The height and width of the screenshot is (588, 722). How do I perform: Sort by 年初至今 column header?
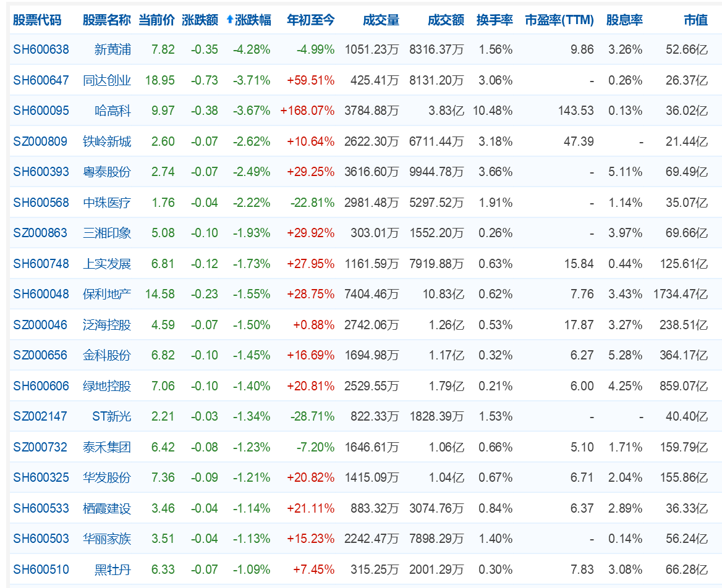coord(311,20)
